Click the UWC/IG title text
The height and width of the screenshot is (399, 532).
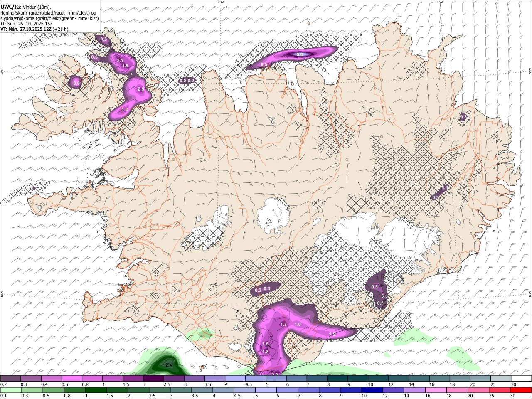click(x=10, y=6)
